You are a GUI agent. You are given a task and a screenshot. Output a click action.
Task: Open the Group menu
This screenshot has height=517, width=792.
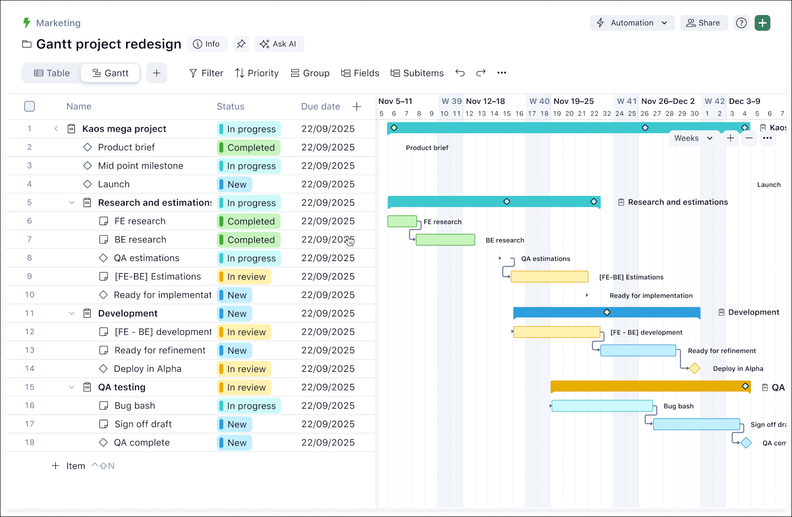(310, 73)
